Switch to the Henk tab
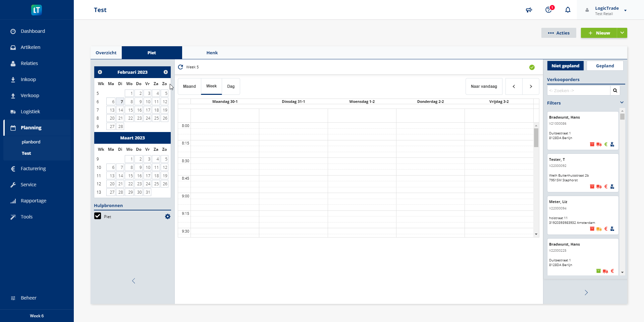 (212, 53)
